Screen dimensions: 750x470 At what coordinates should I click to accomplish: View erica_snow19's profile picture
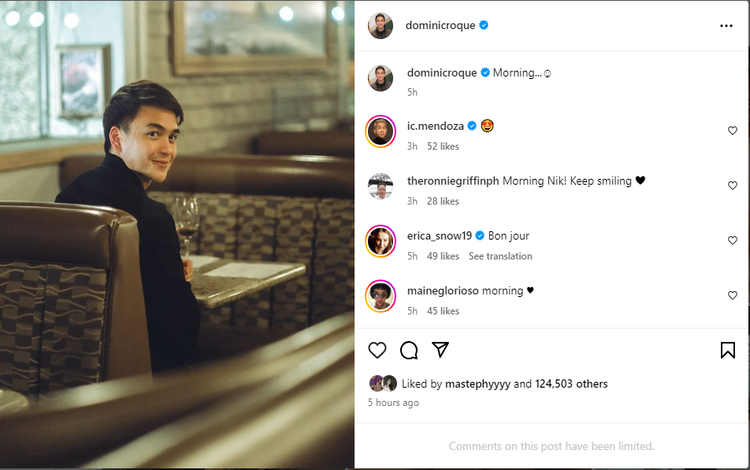380,241
